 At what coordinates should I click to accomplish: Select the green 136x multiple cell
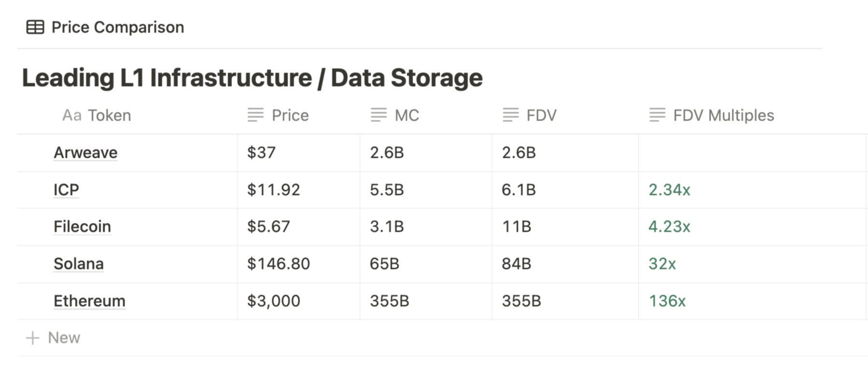pos(752,301)
